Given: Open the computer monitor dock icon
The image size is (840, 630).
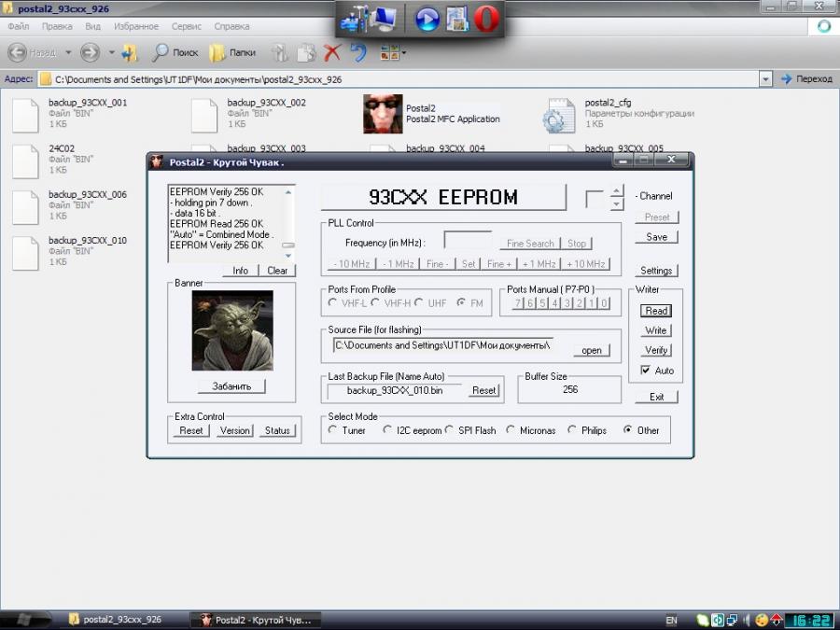Looking at the screenshot, I should (385, 19).
